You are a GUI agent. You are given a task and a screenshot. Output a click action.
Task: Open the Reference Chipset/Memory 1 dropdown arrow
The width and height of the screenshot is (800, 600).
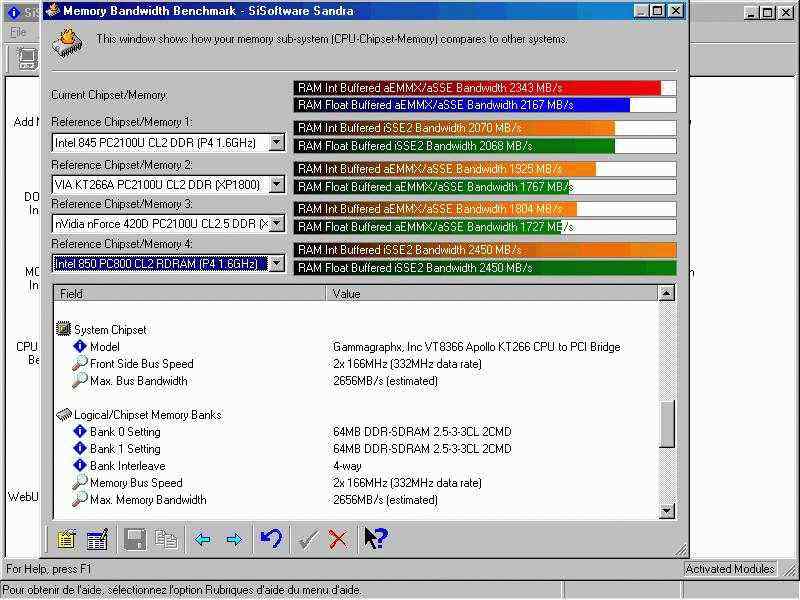277,142
